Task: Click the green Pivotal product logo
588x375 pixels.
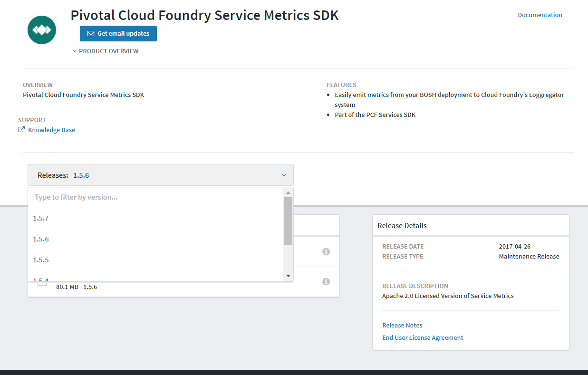Action: click(42, 30)
